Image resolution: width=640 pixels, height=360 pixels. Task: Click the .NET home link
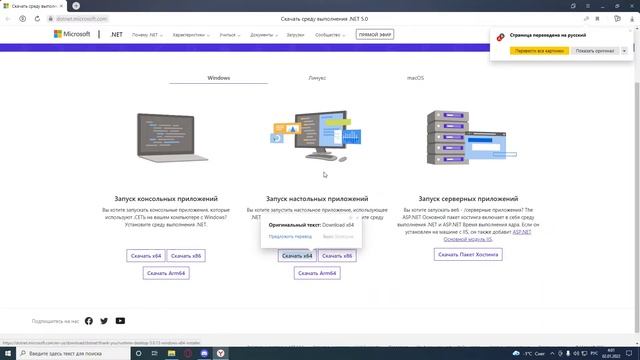click(x=116, y=35)
